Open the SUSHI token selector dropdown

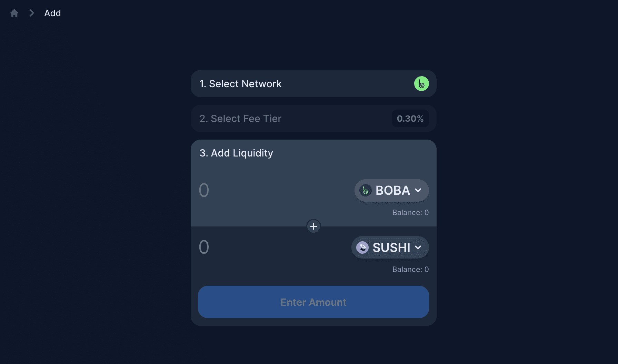[x=390, y=247]
